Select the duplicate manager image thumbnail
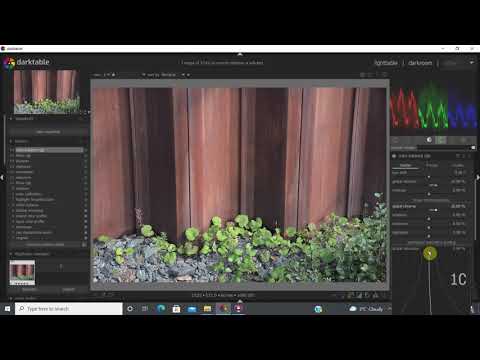This screenshot has width=480, height=360. (22, 273)
